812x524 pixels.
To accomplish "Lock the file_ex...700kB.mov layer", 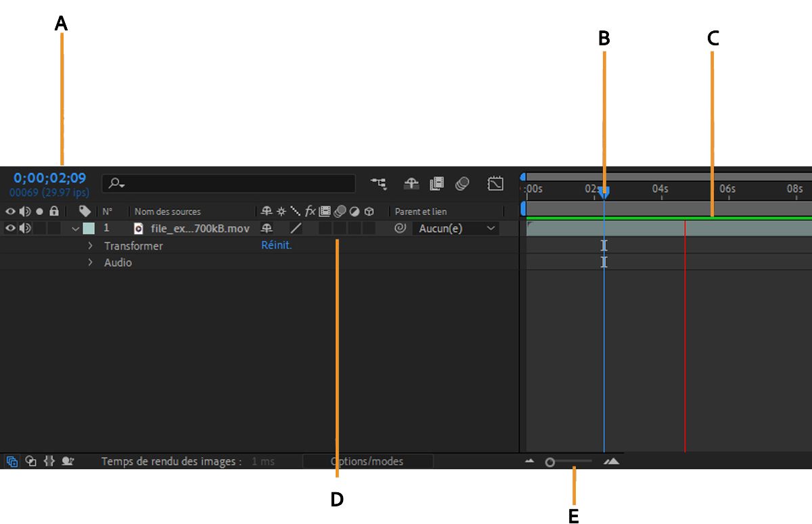I will [x=54, y=229].
